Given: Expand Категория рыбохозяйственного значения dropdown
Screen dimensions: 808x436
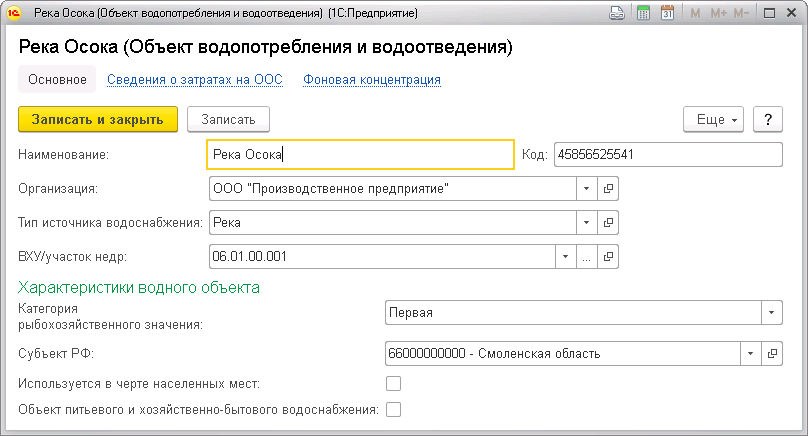Looking at the screenshot, I should coord(771,312).
